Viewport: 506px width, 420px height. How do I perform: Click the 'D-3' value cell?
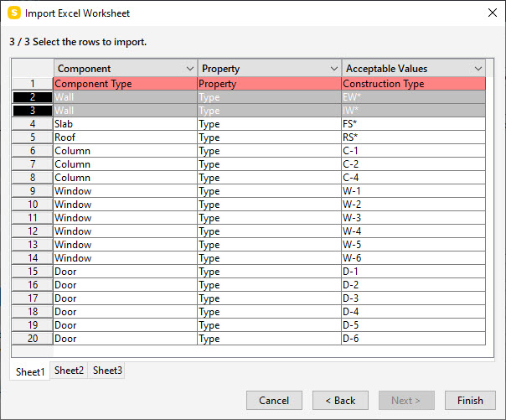413,298
